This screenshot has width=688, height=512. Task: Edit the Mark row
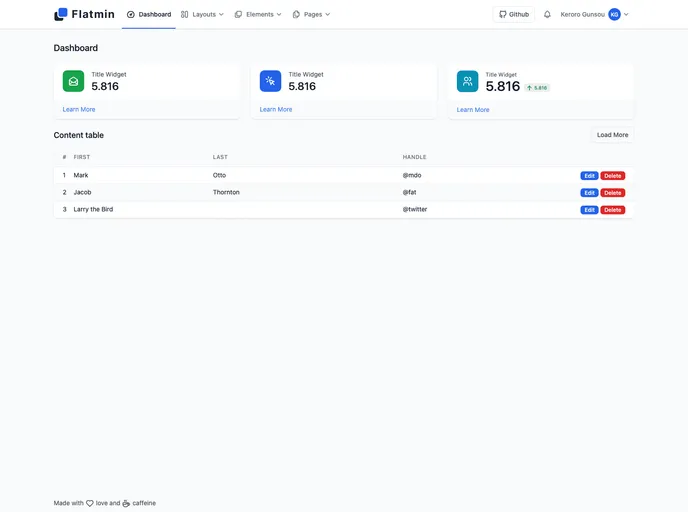click(x=589, y=175)
